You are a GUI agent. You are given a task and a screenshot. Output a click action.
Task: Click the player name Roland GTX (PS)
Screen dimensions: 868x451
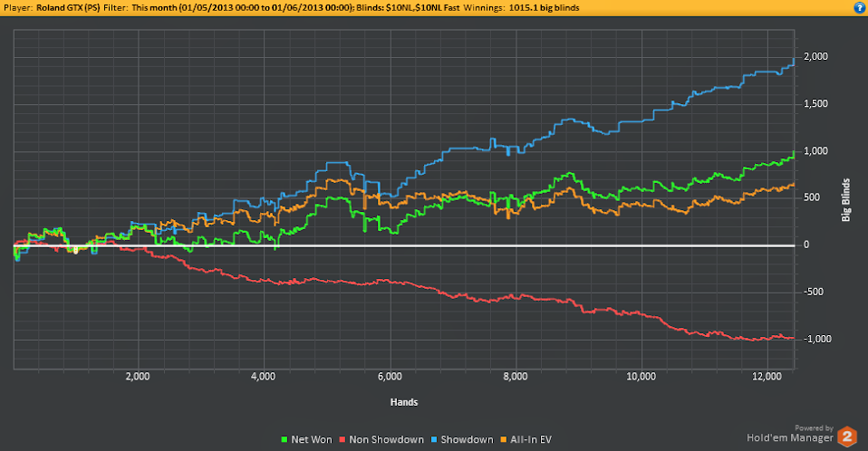pyautogui.click(x=68, y=8)
